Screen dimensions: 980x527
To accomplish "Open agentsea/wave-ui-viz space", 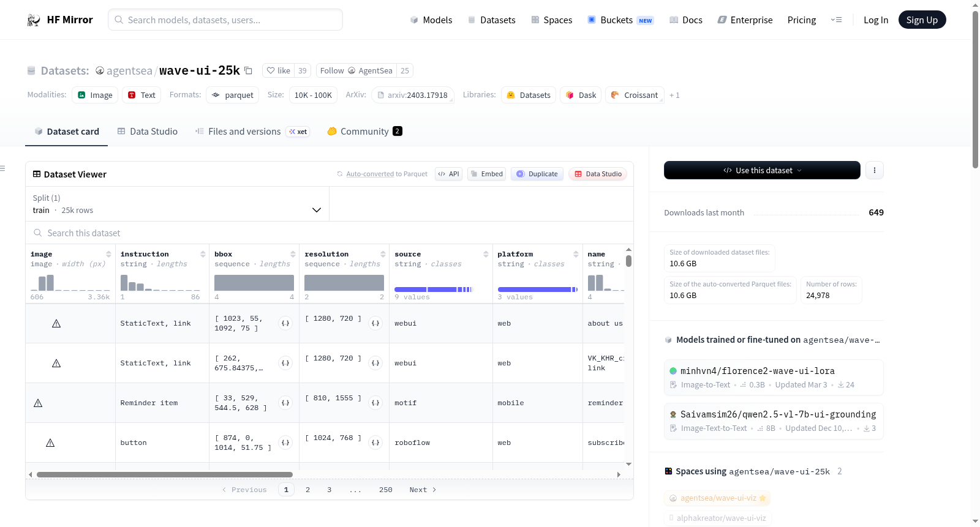I will pyautogui.click(x=717, y=498).
